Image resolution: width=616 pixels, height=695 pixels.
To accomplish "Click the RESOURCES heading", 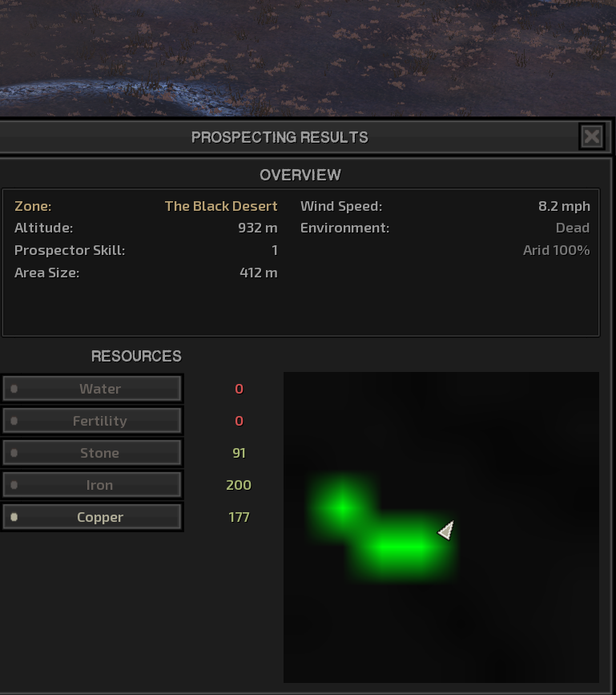I will pyautogui.click(x=136, y=356).
